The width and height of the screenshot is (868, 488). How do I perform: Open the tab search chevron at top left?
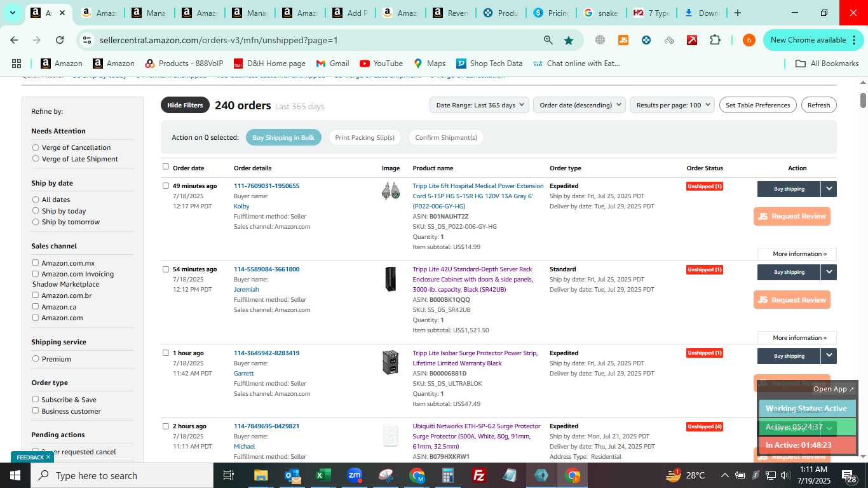12,13
